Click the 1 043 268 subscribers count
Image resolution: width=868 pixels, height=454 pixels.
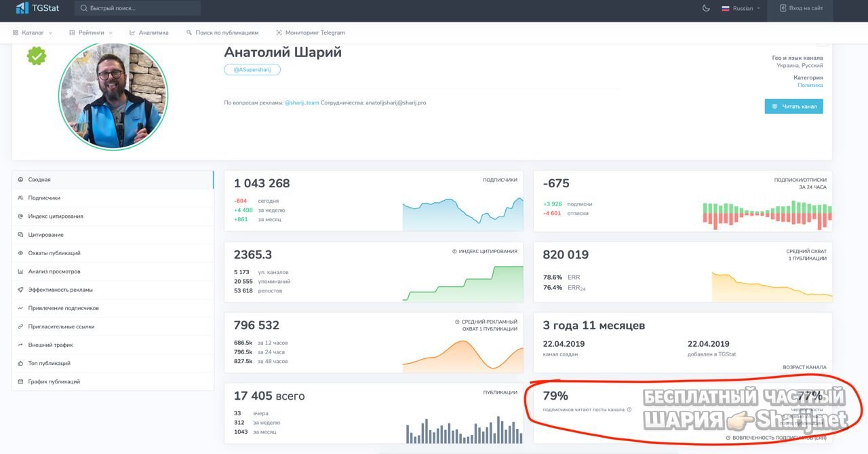point(262,183)
